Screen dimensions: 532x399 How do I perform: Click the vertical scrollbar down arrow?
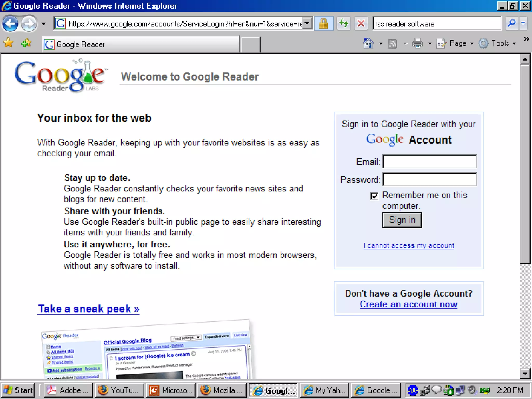point(525,374)
